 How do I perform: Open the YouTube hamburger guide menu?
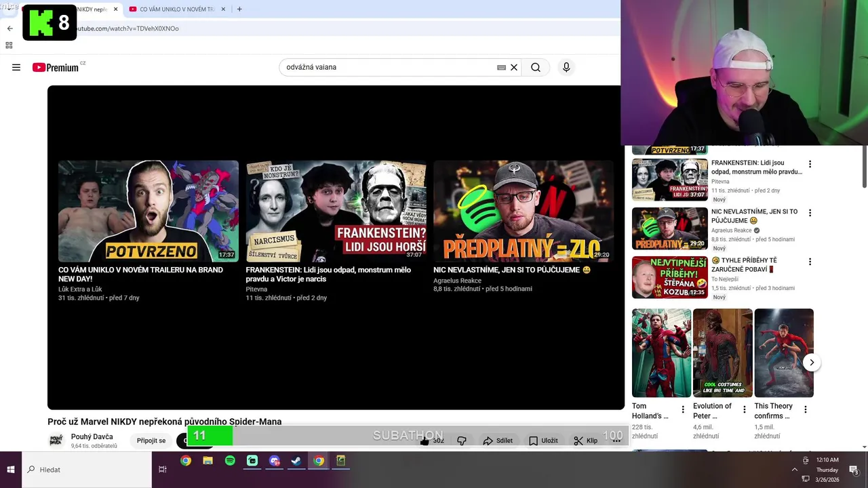pyautogui.click(x=16, y=67)
